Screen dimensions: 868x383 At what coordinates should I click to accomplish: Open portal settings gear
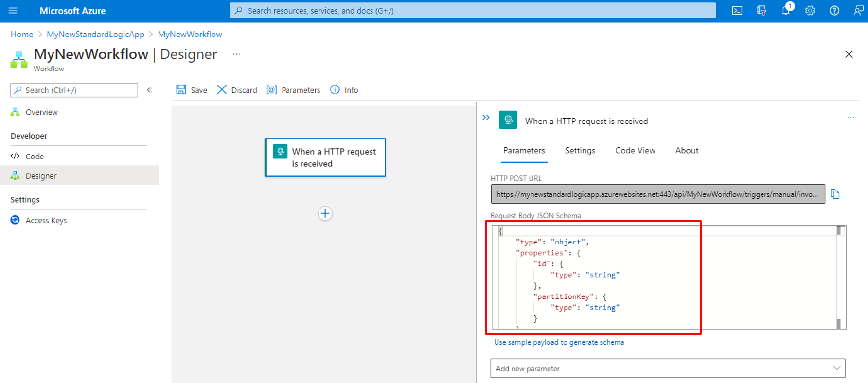(x=810, y=11)
